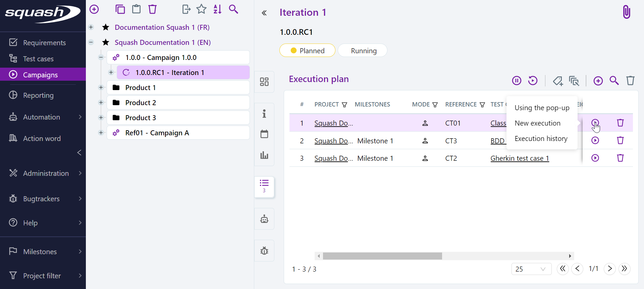The width and height of the screenshot is (644, 289).
Task: Add to favorites with star icon
Action: [x=201, y=9]
